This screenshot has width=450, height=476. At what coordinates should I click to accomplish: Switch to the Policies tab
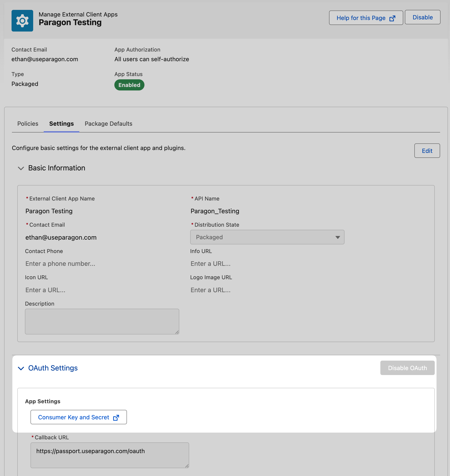28,124
